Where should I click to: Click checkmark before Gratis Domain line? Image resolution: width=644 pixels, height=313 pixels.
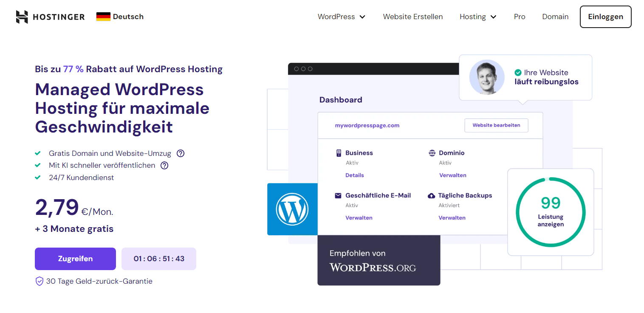(38, 153)
